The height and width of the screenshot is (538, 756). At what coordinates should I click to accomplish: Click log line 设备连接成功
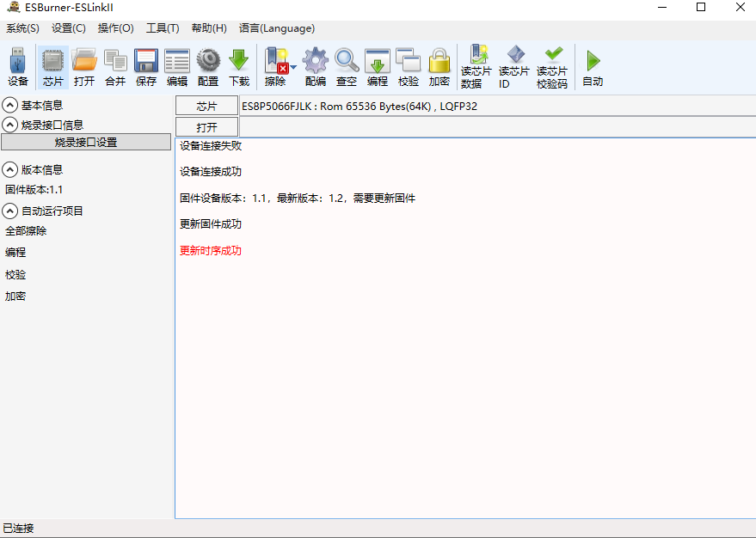[x=211, y=172]
